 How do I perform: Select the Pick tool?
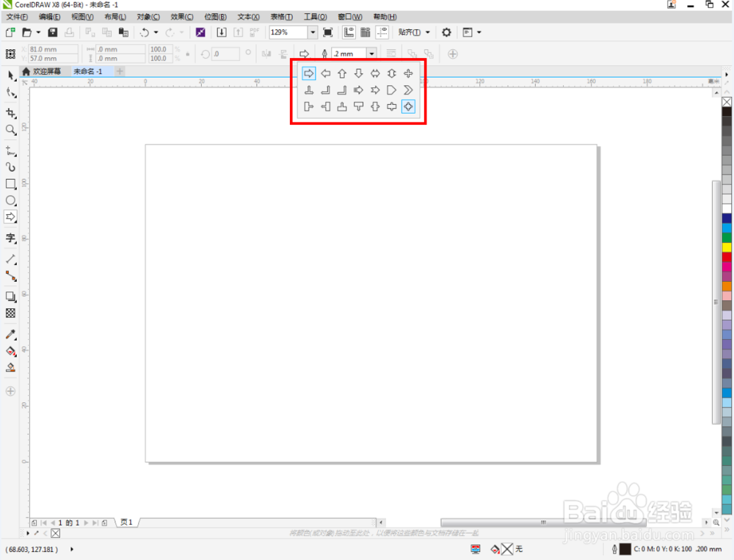pos(10,75)
